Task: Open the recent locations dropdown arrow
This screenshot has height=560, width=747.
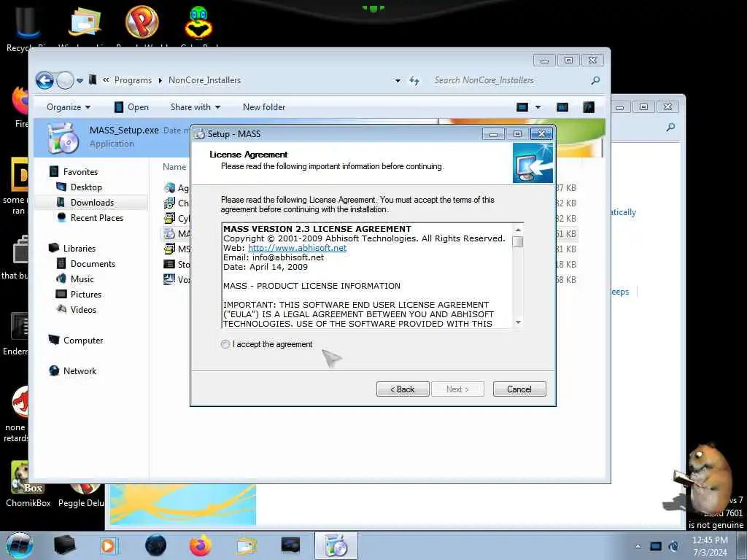Action: (x=80, y=80)
